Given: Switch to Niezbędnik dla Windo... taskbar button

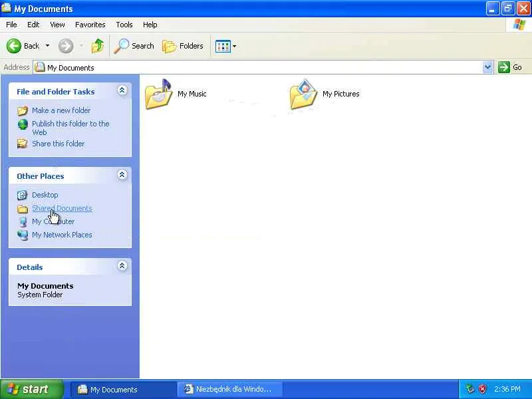Looking at the screenshot, I should (230, 390).
